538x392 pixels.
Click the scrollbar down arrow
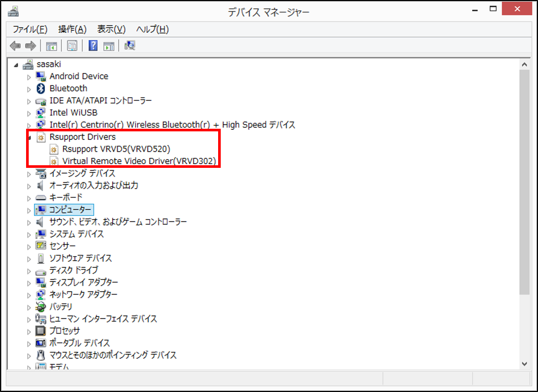[x=524, y=364]
